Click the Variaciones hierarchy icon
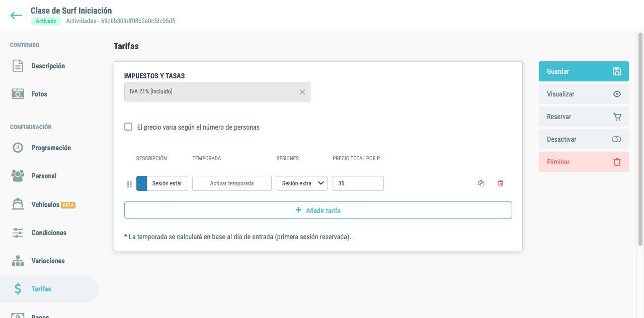 tap(18, 261)
